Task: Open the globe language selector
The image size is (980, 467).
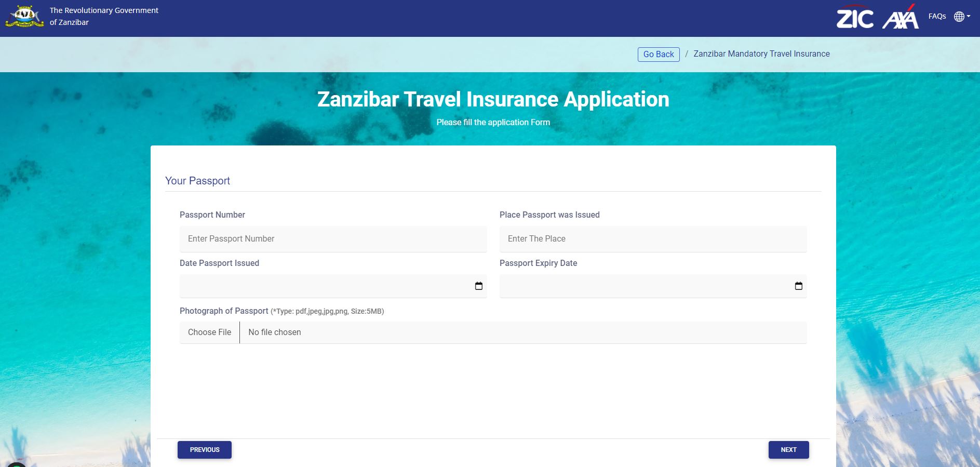Action: [x=959, y=17]
